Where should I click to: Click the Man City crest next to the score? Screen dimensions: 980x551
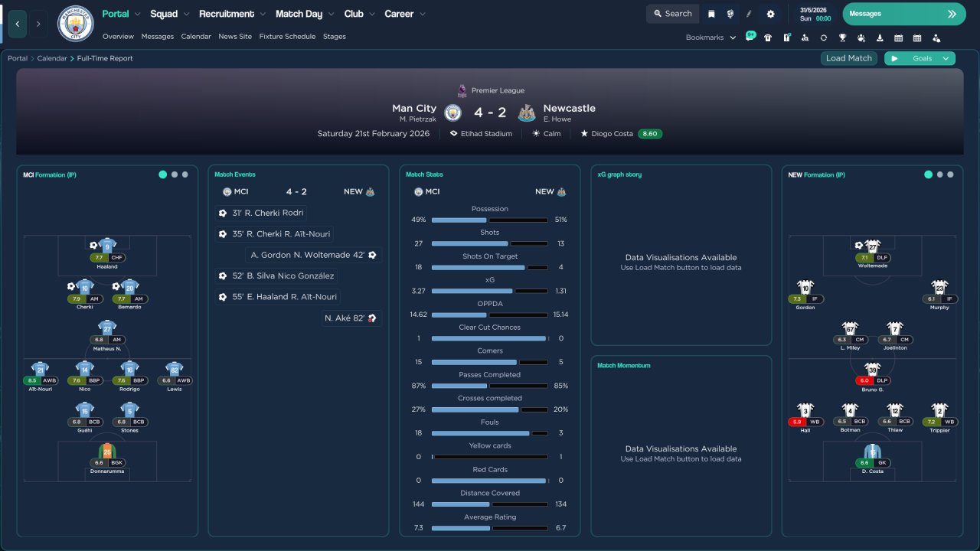(453, 112)
